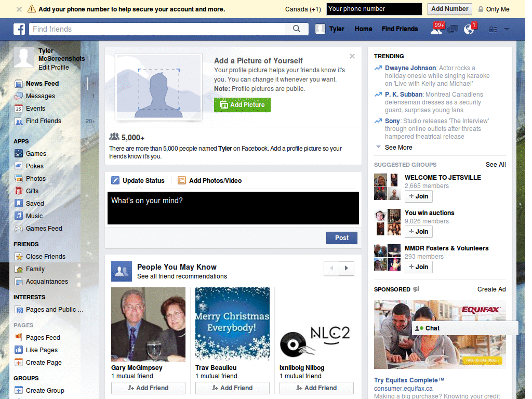
Task: Open Photos icon in sidebar
Action: click(19, 179)
